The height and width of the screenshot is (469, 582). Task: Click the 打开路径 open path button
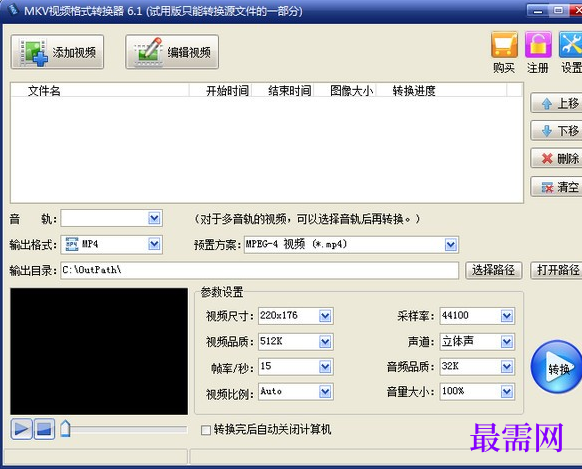pyautogui.click(x=557, y=270)
